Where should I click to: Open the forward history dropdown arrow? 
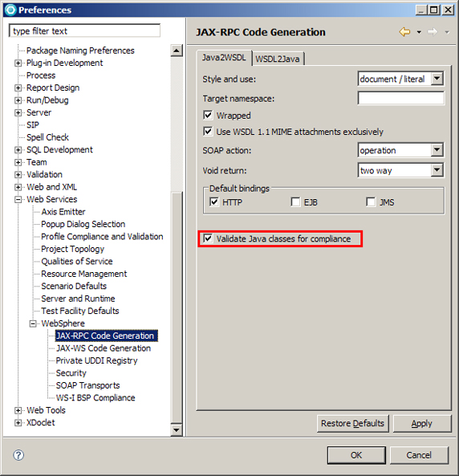447,32
